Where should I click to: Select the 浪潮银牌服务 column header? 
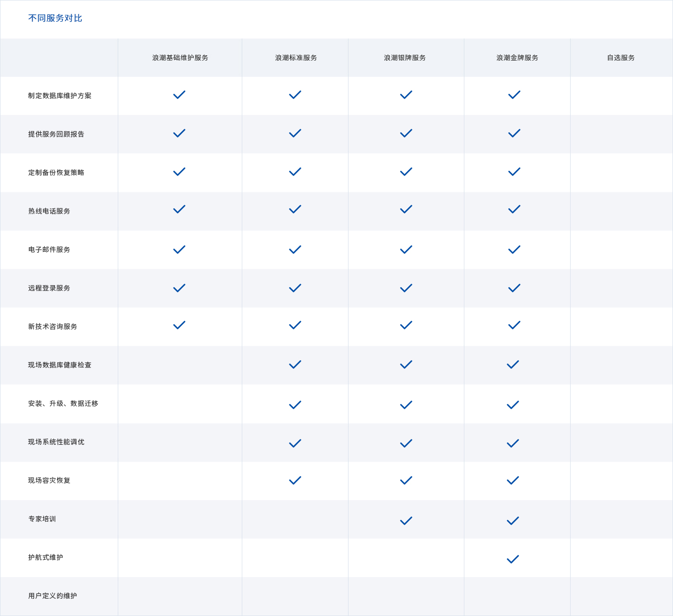click(x=405, y=58)
